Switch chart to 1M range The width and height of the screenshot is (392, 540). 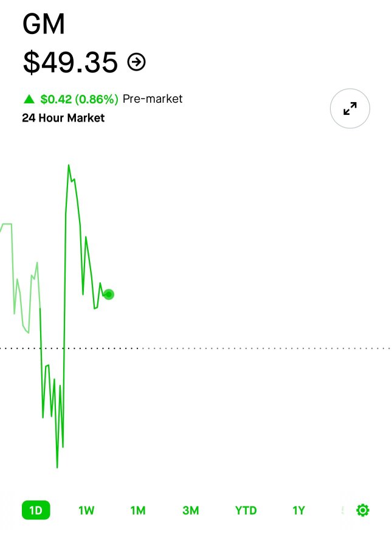[138, 510]
